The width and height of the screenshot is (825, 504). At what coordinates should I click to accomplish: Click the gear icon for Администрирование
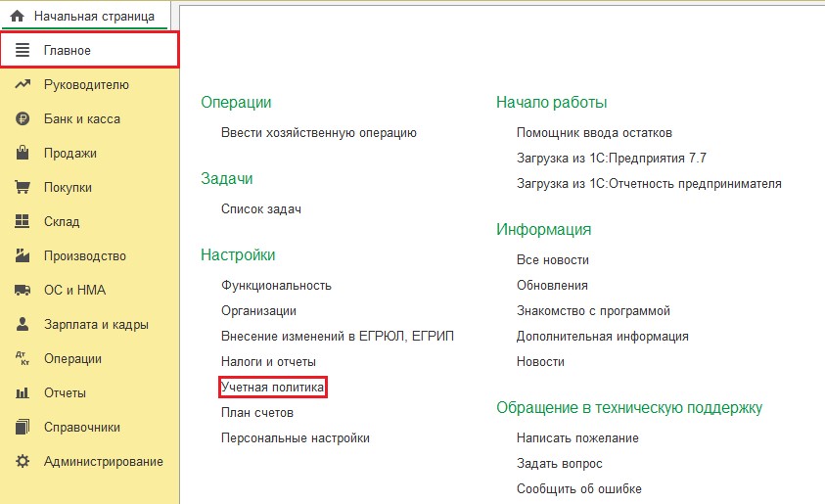(x=23, y=462)
